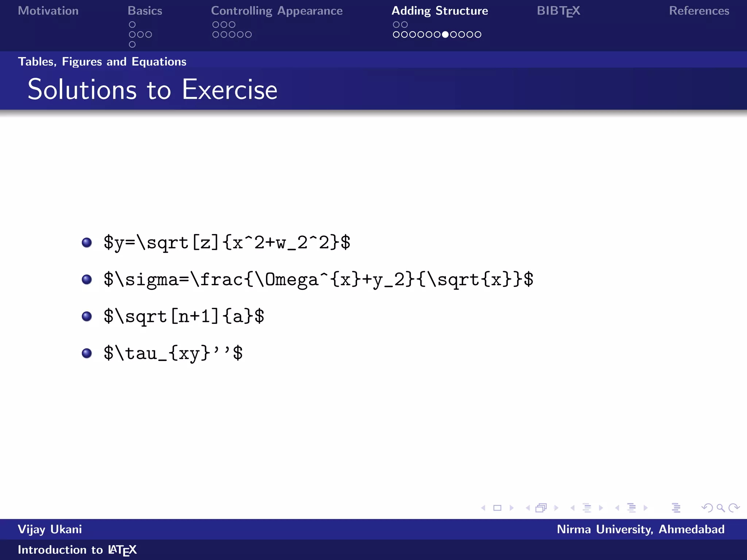Click the presentation outline lines icon

pos(676,508)
